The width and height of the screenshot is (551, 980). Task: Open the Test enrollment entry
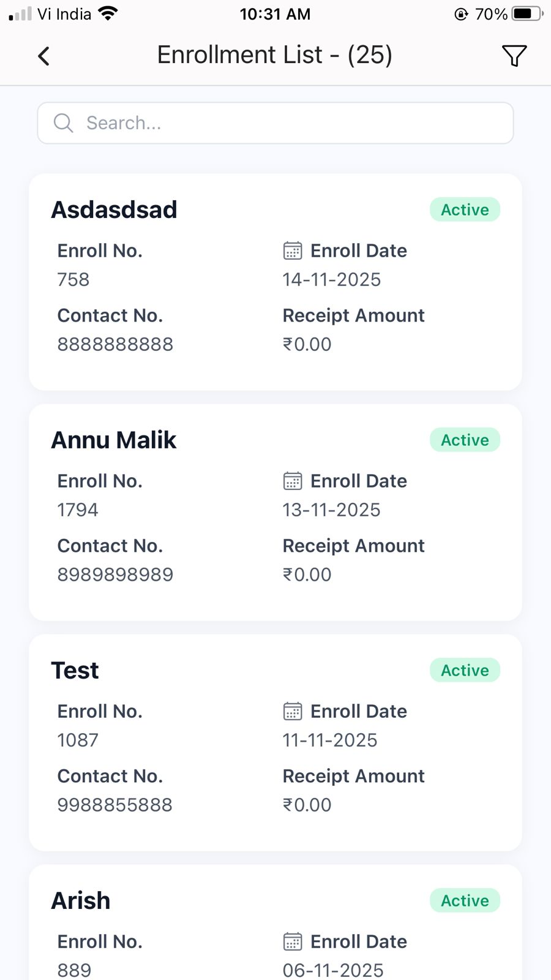75,670
